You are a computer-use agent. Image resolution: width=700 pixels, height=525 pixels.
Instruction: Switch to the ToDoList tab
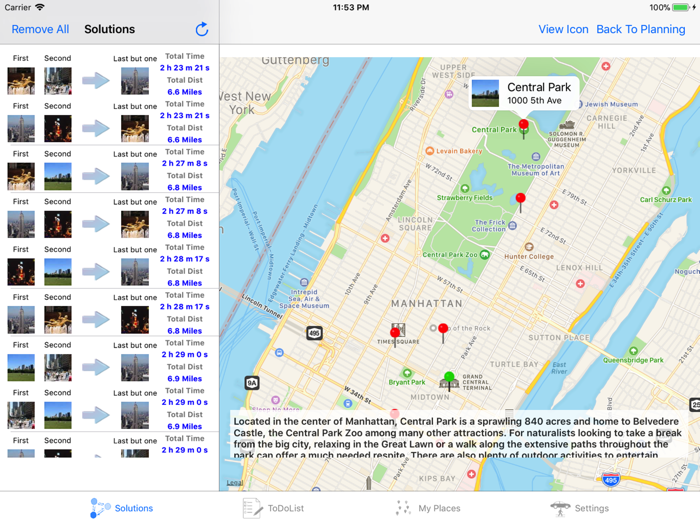point(274,508)
